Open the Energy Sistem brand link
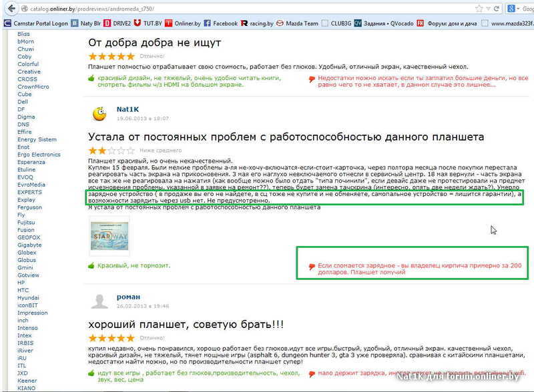The image size is (534, 392). coord(37,139)
